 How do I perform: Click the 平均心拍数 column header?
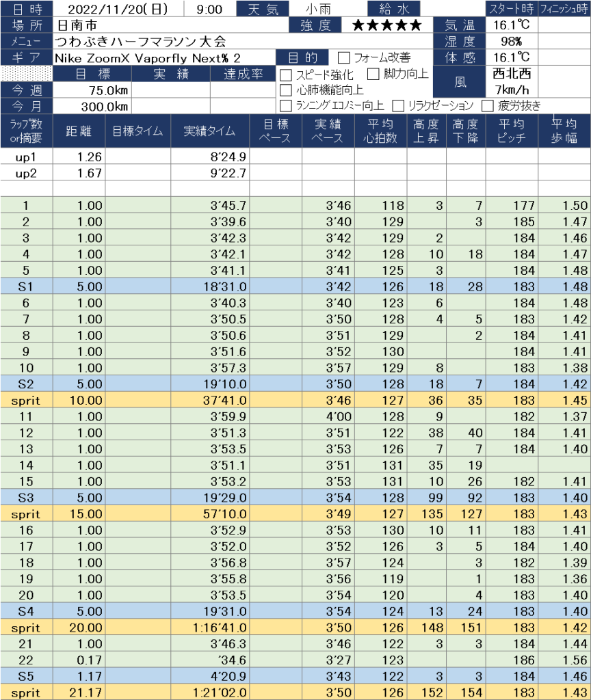pos(380,131)
